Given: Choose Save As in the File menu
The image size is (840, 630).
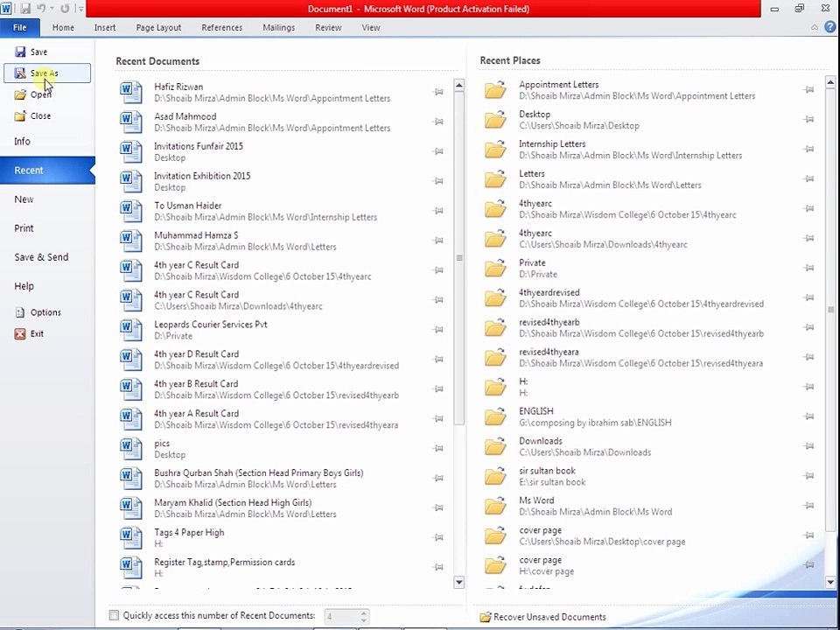Looking at the screenshot, I should pos(47,73).
